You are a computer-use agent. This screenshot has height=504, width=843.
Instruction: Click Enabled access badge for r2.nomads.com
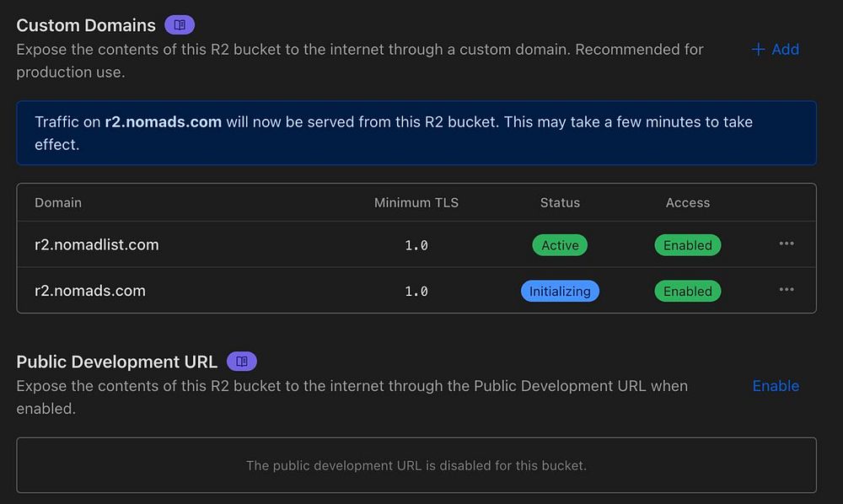point(687,292)
